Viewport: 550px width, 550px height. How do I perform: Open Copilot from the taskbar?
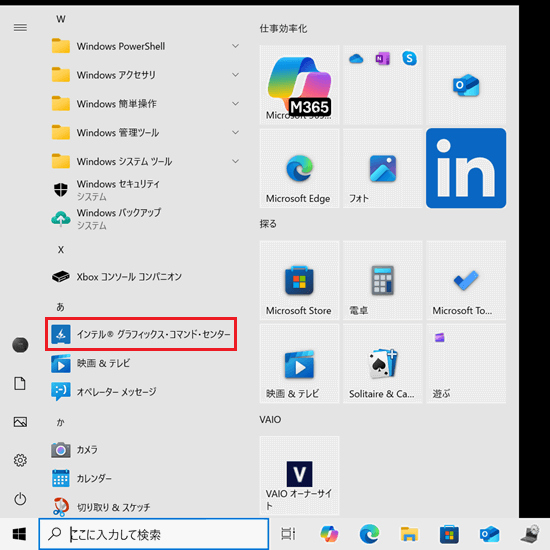click(x=329, y=534)
